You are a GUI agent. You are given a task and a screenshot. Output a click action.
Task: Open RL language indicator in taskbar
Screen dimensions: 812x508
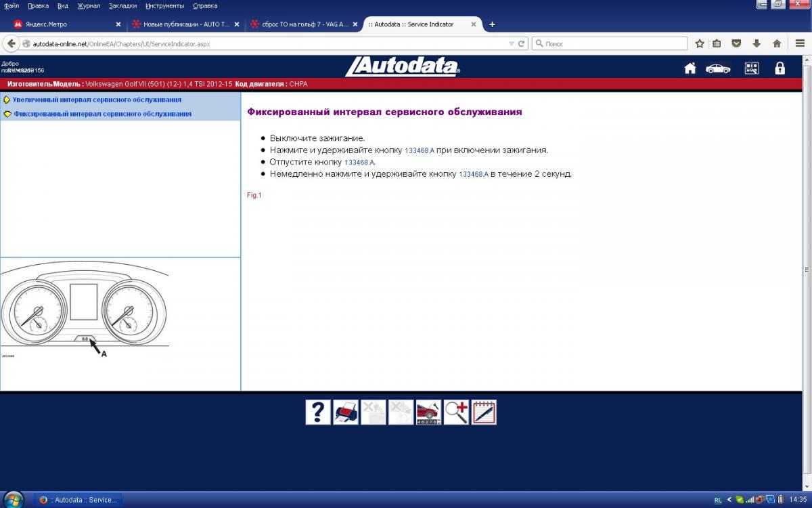pyautogui.click(x=718, y=500)
